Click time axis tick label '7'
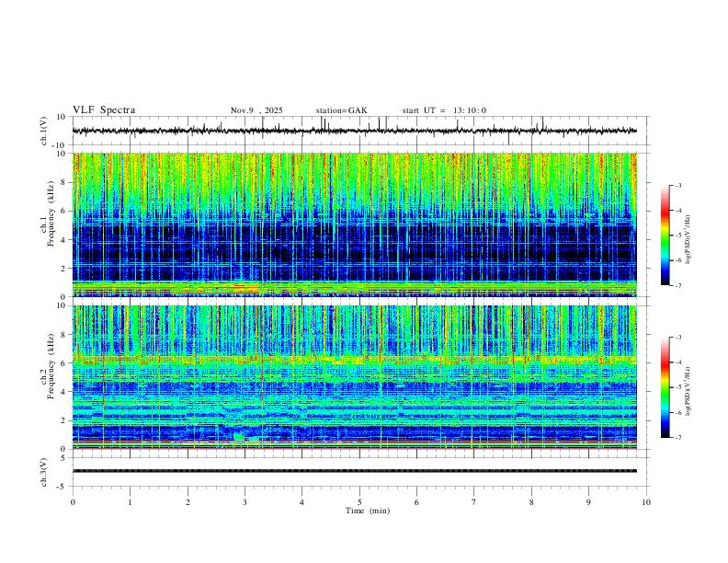 (x=474, y=502)
